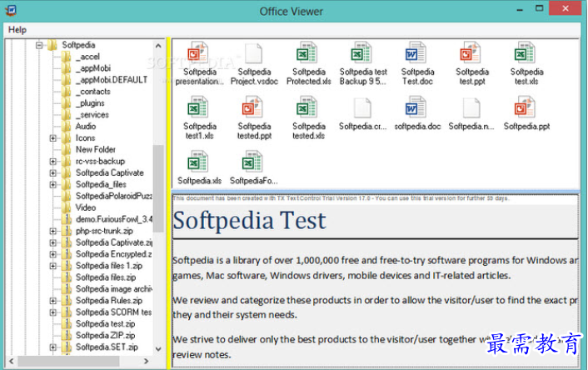This screenshot has width=588, height=370.
Task: Select Softpedia files.zip archive
Action: click(106, 277)
